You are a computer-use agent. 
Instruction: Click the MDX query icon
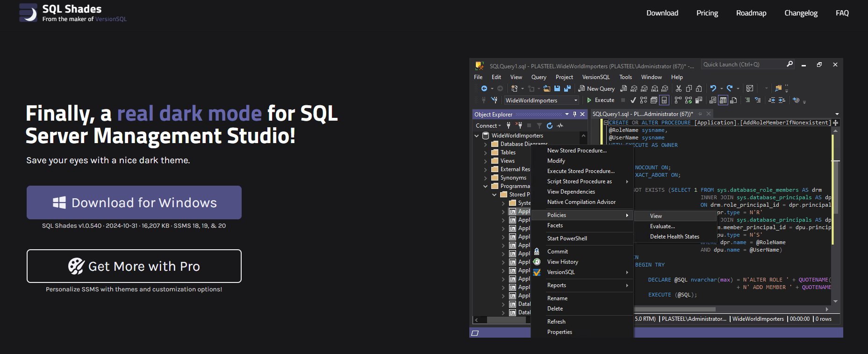coord(634,88)
